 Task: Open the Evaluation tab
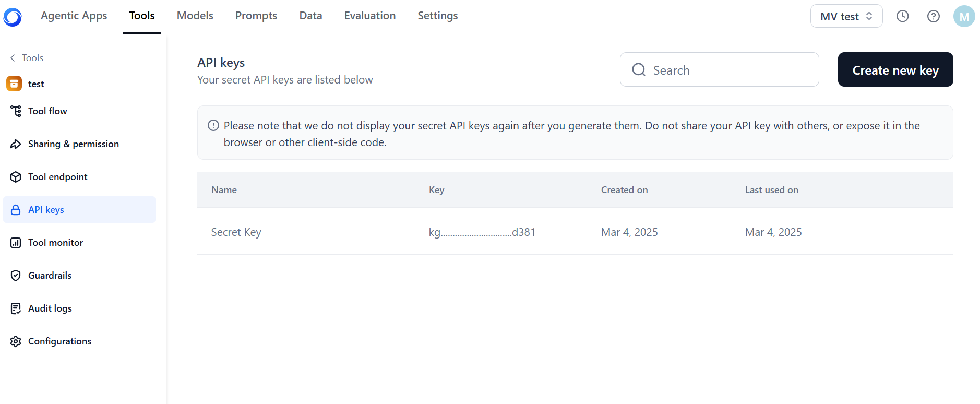pos(370,16)
